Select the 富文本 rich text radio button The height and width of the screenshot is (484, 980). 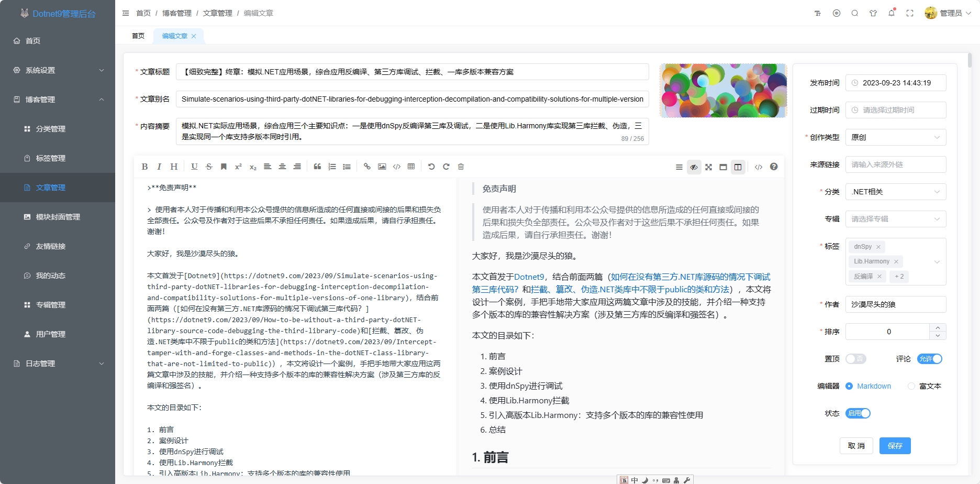911,386
